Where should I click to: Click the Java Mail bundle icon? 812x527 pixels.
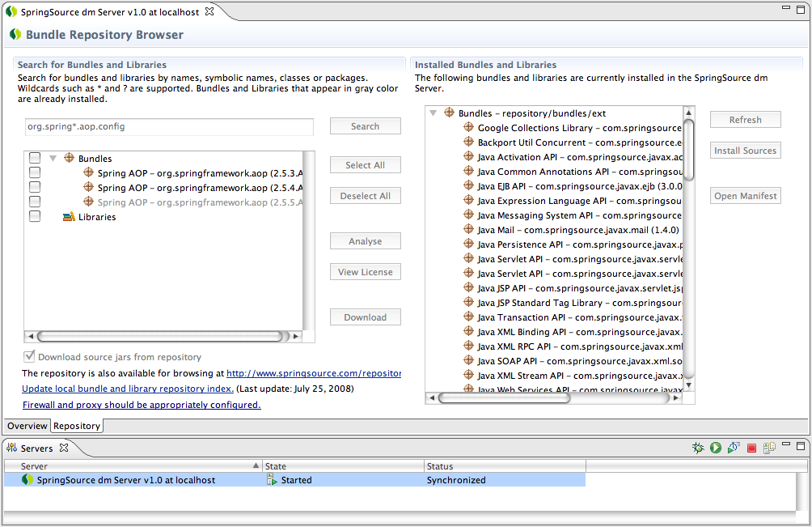tap(468, 229)
